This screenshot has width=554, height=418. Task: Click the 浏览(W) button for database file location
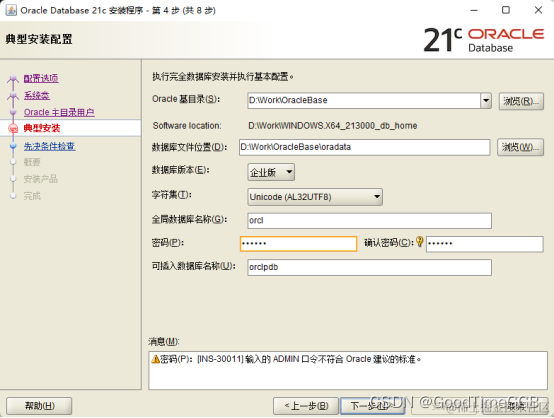(x=520, y=147)
